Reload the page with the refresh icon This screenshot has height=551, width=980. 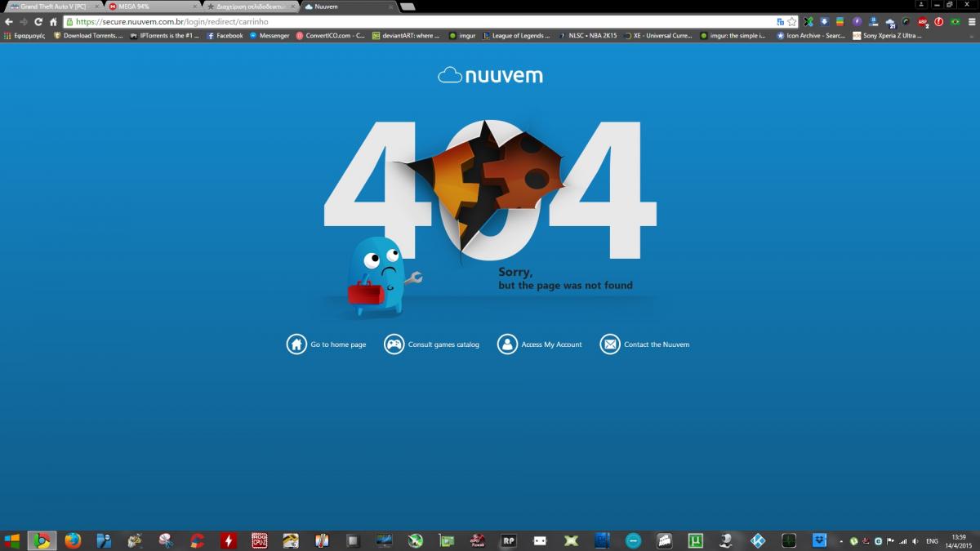pos(38,22)
